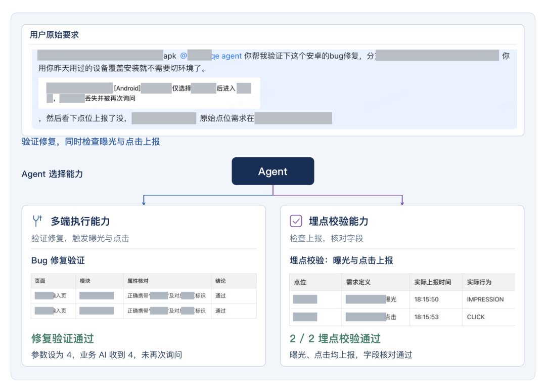Screen dimensions: 546x392
Task: Click the line 参数设为 4，业务 AI 收到 4，未再次询问
Action: (107, 355)
